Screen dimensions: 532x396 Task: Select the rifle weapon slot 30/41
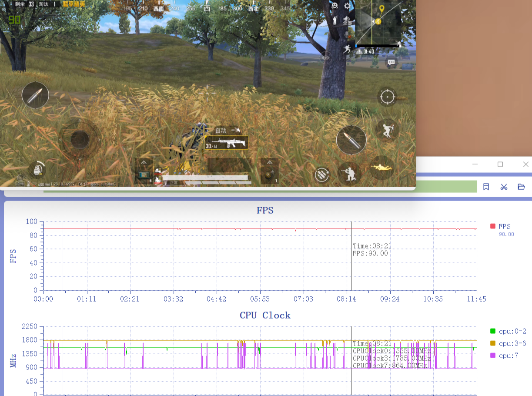tap(226, 142)
